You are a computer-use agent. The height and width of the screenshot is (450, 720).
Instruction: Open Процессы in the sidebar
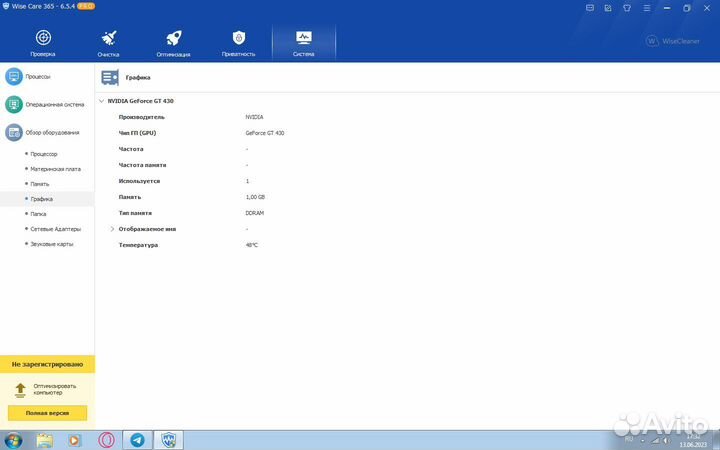pos(47,76)
